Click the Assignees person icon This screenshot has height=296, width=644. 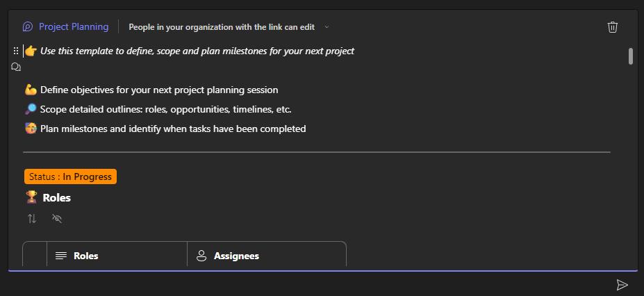pos(201,256)
